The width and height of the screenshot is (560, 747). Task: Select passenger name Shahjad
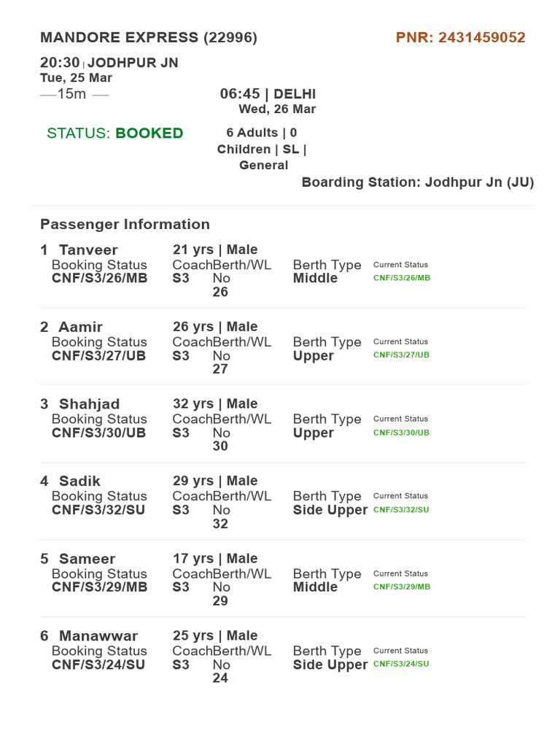[89, 404]
